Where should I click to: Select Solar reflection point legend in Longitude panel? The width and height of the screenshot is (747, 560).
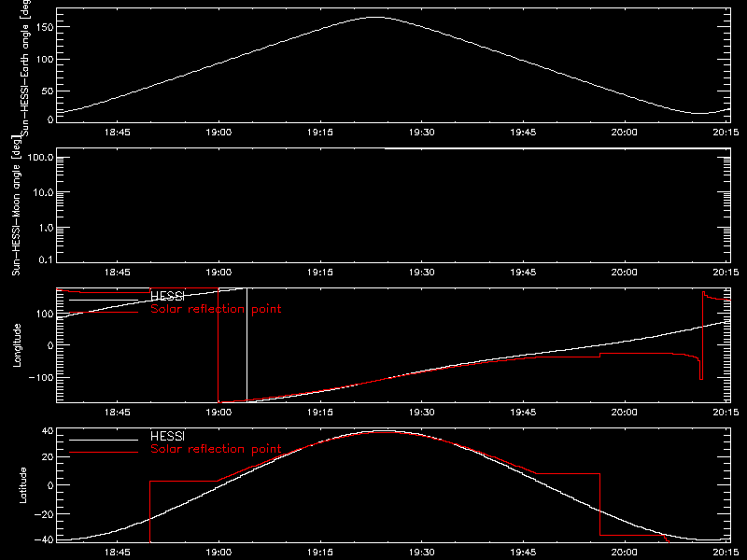pos(216,309)
